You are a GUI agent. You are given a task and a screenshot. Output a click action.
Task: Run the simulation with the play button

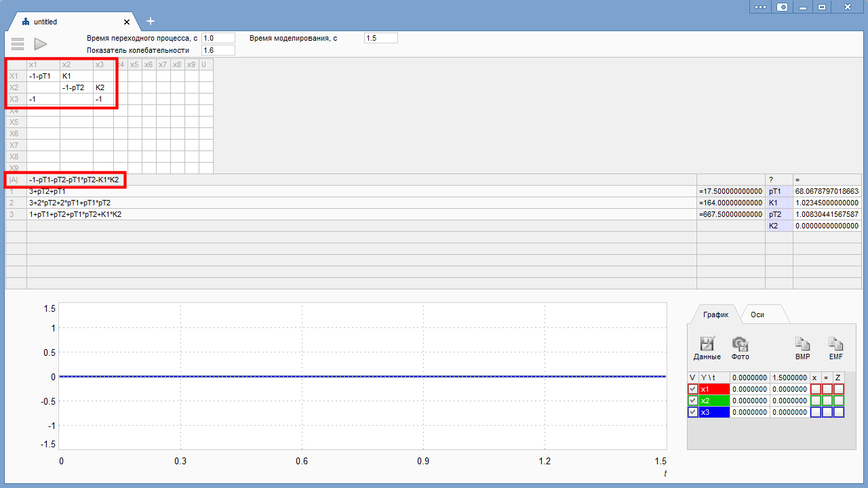(41, 44)
